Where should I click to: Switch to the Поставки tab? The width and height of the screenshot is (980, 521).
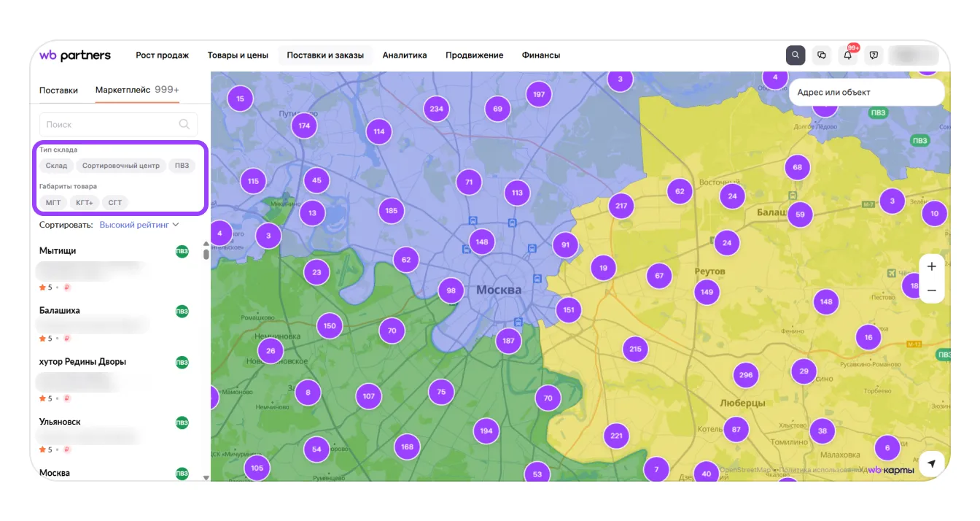pos(58,90)
